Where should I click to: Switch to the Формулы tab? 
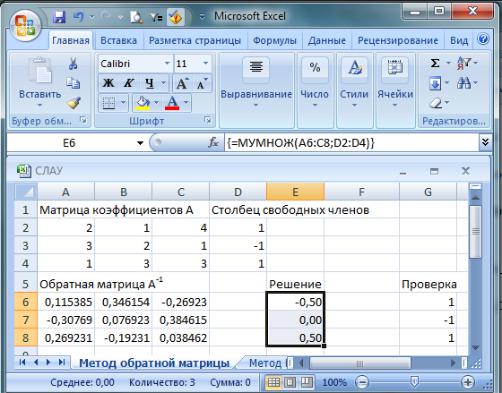[275, 40]
